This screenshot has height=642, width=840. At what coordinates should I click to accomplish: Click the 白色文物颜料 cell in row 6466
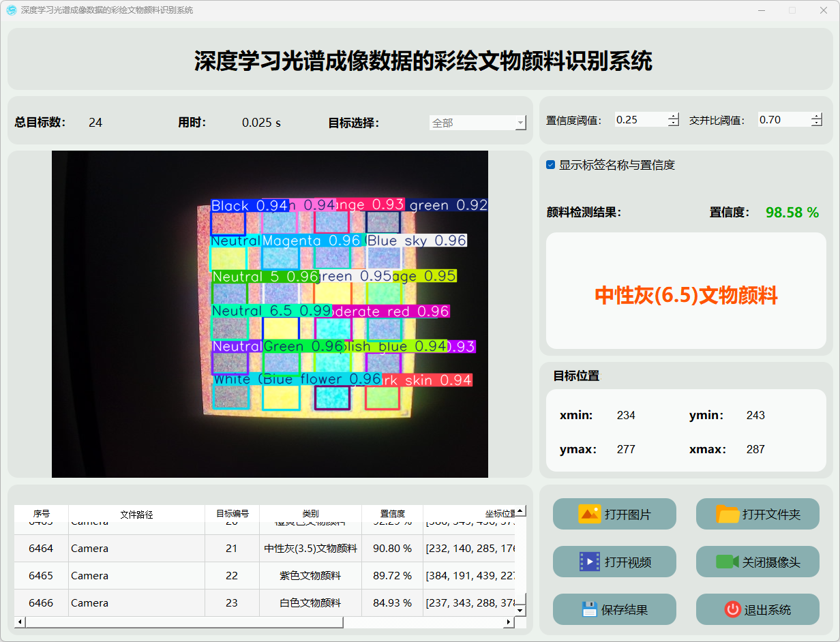click(310, 602)
